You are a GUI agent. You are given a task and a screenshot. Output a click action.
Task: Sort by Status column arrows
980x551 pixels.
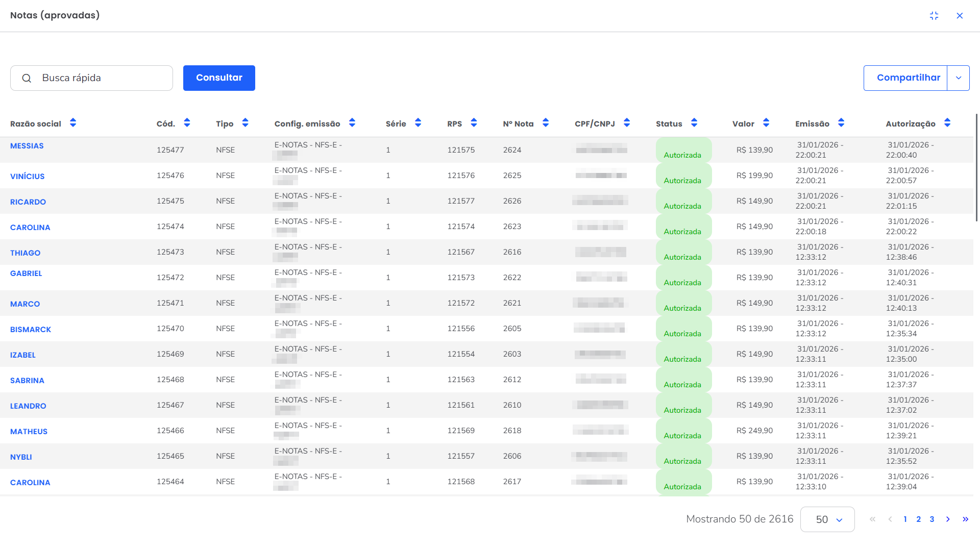click(694, 123)
